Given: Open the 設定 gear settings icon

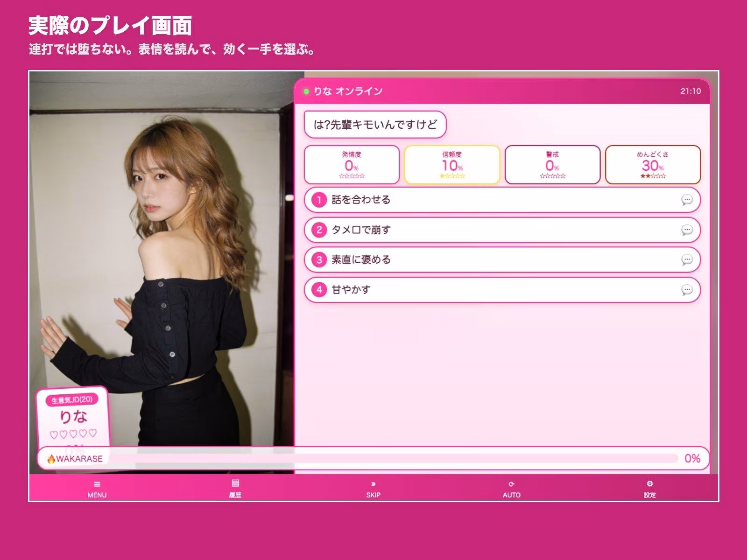Looking at the screenshot, I should tap(649, 484).
